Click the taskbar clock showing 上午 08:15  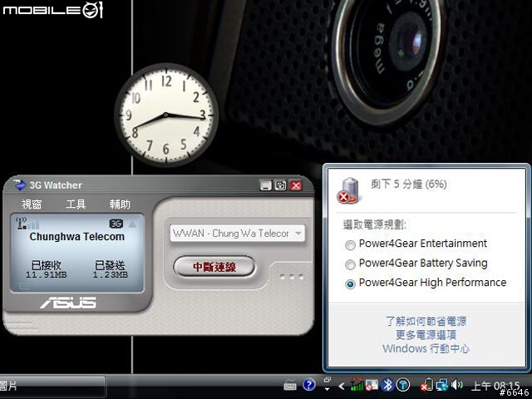click(x=495, y=386)
